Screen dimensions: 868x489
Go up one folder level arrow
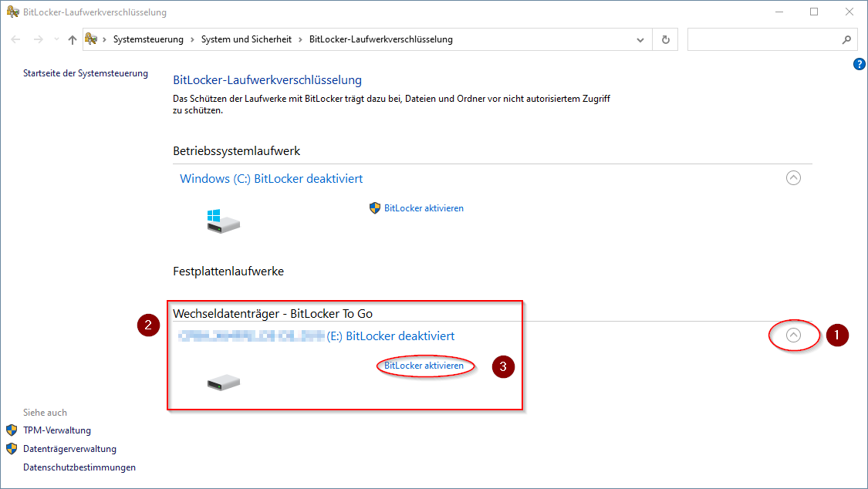(72, 39)
